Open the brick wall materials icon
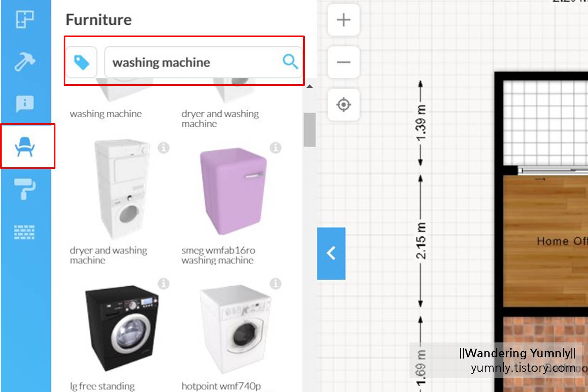This screenshot has height=392, width=588. (x=25, y=232)
